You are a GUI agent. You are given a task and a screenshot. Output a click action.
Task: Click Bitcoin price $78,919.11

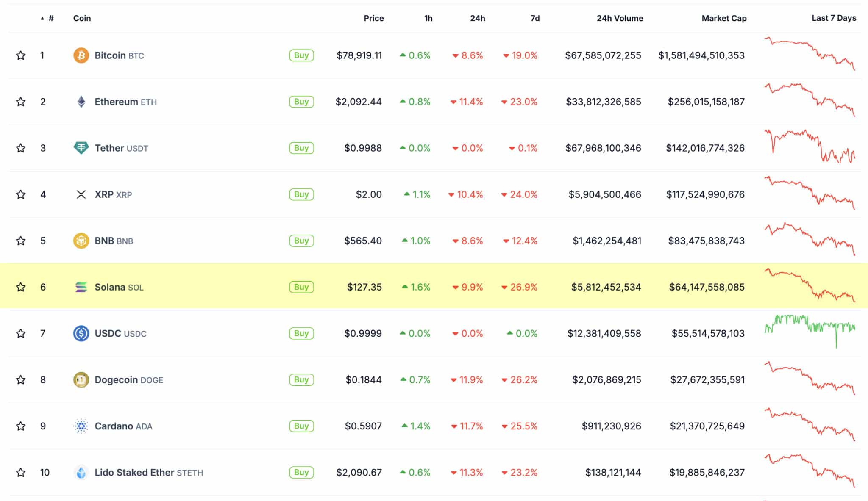359,55
